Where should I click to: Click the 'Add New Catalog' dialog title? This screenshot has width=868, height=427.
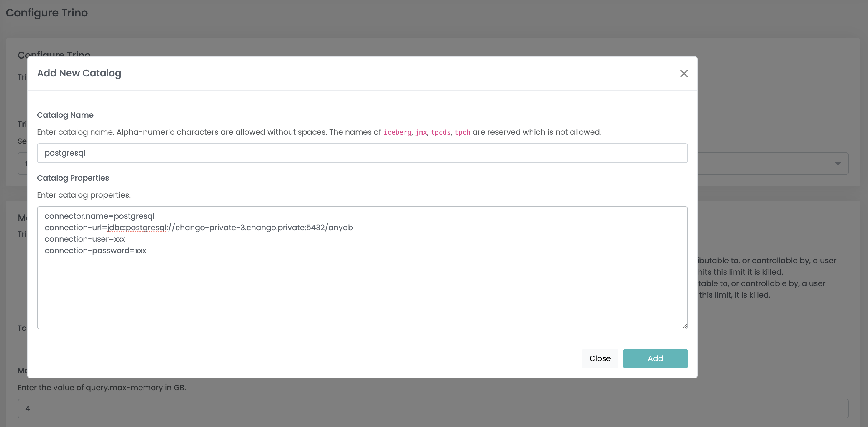pyautogui.click(x=79, y=73)
